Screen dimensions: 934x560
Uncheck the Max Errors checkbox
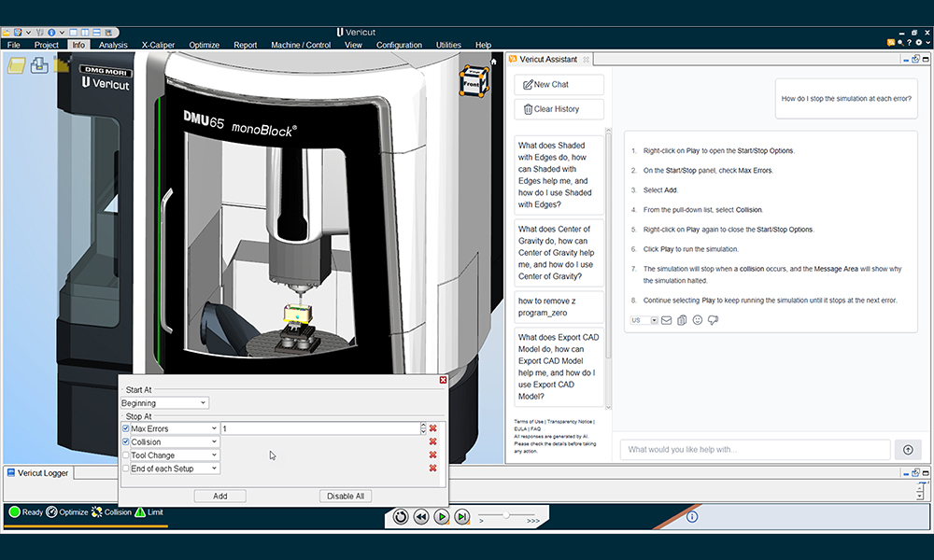pyautogui.click(x=126, y=428)
